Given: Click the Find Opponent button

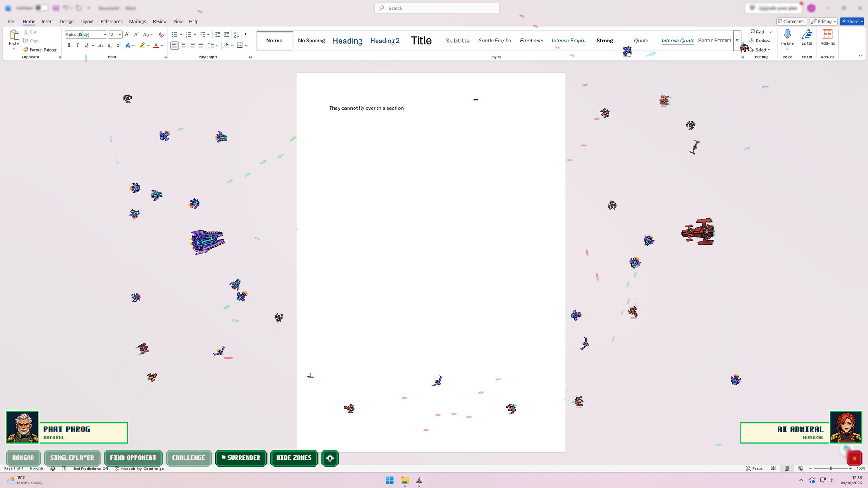Looking at the screenshot, I should [x=133, y=458].
